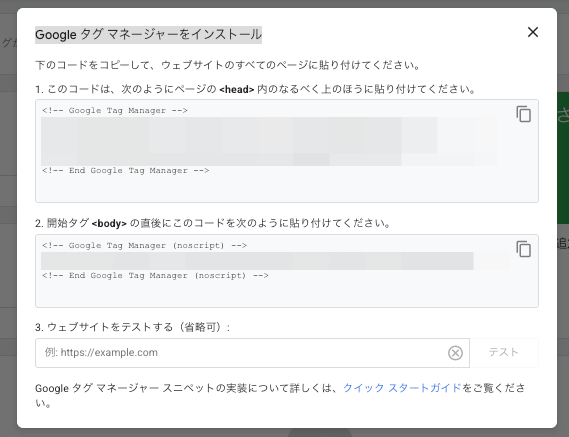Click the '<!-- End Google Tag Manager -->' line
The image size is (569, 437).
(126, 170)
